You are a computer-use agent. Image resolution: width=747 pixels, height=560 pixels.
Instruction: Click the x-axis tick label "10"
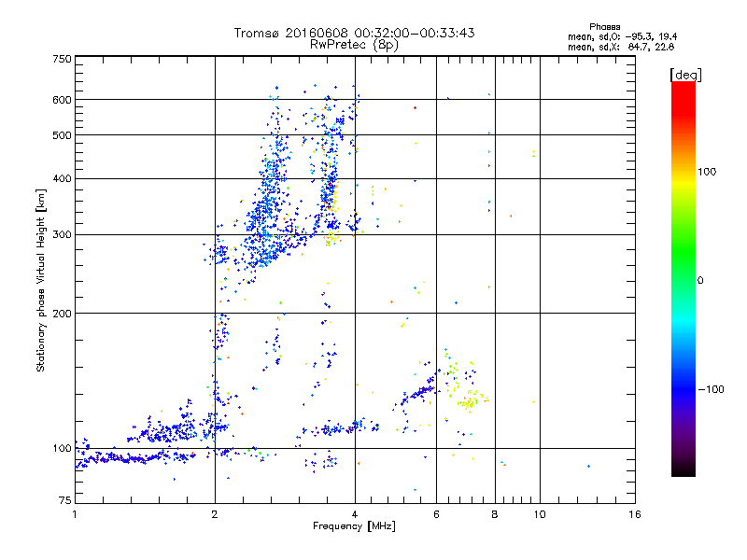(540, 514)
